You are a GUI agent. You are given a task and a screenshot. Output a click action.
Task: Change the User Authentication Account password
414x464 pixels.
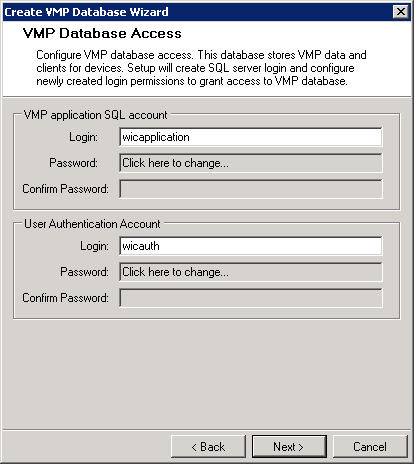[251, 272]
